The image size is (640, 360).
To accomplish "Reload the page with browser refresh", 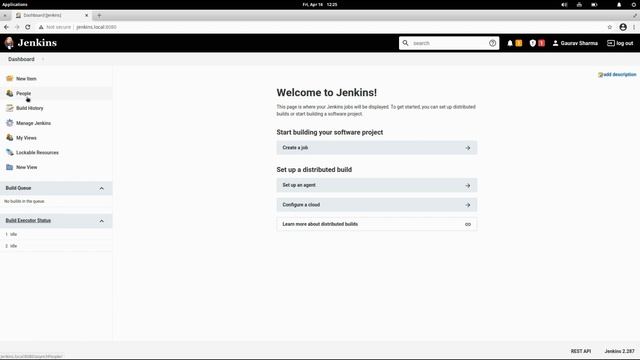I will (x=28, y=27).
